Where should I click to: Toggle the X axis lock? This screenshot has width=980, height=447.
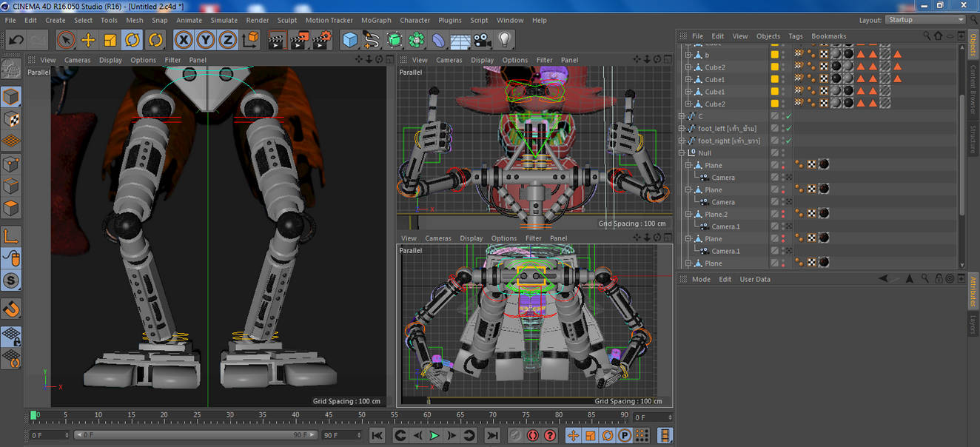coord(184,40)
